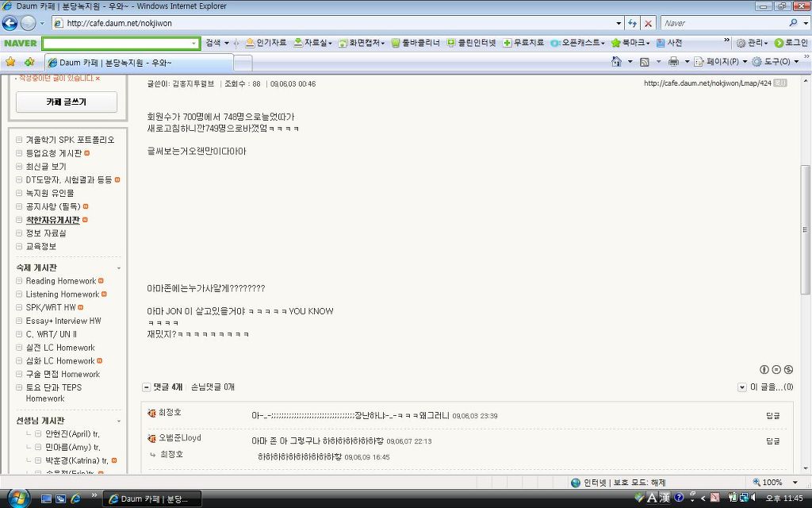Expand the 이 글을...(0) dropdown
Image resolution: width=812 pixels, height=508 pixels.
741,387
